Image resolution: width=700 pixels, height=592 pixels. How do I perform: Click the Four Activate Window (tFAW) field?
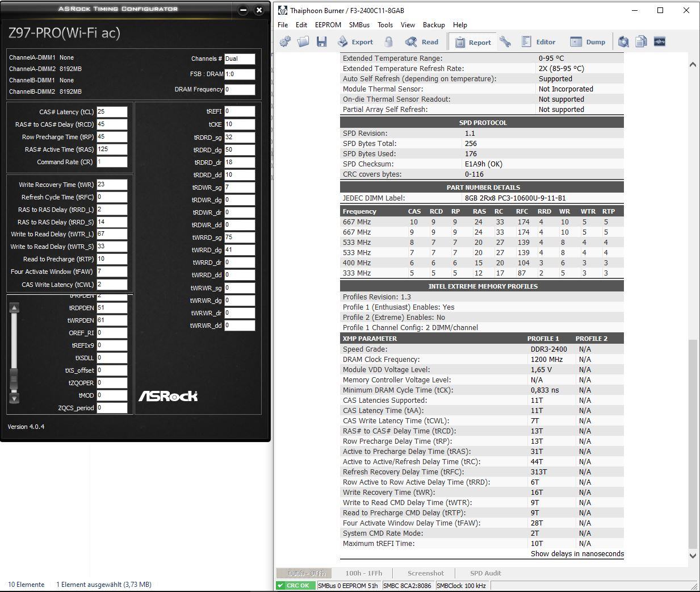pos(112,272)
